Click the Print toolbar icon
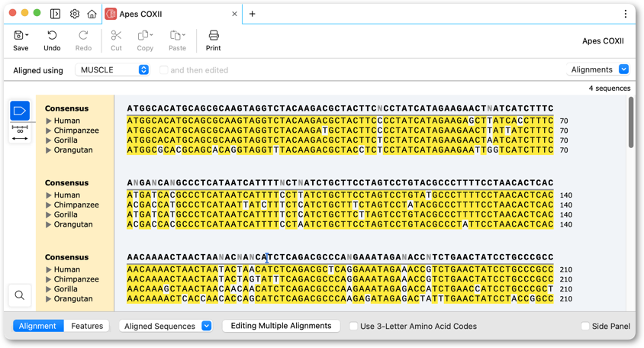The width and height of the screenshot is (644, 348). coord(214,35)
